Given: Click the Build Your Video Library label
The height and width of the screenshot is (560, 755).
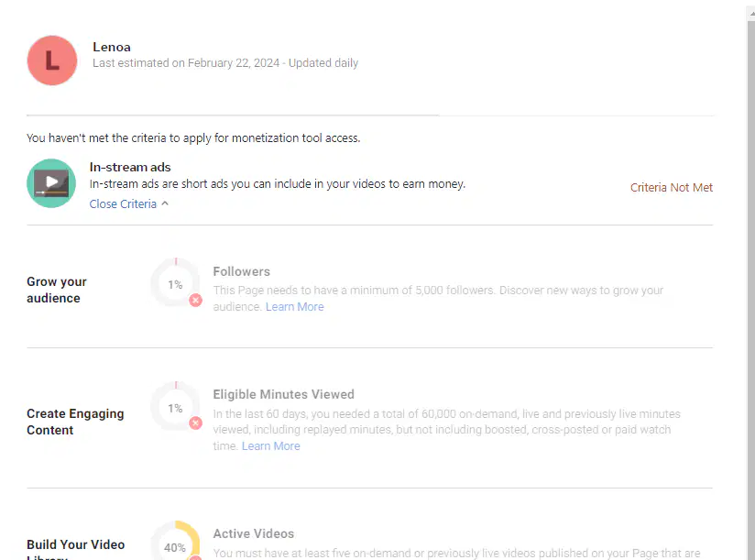Looking at the screenshot, I should tap(76, 549).
